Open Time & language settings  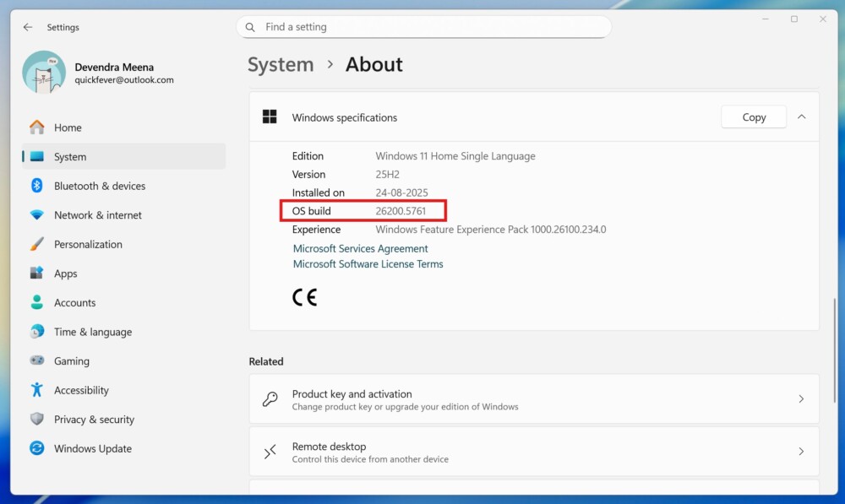[x=124, y=331]
